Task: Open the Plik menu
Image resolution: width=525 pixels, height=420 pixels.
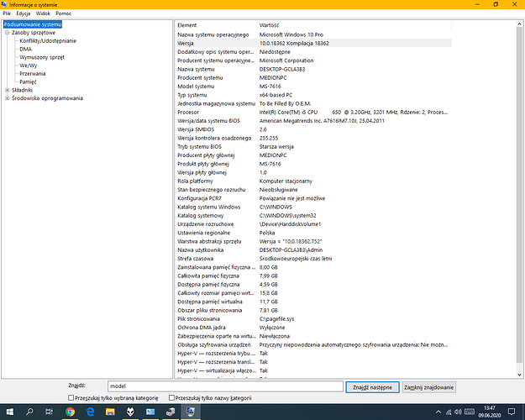Action: coord(7,13)
